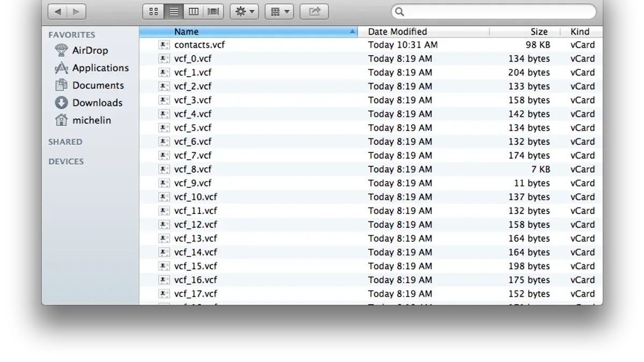The image size is (644, 362).
Task: Click the Share toolbar button
Action: 314,11
